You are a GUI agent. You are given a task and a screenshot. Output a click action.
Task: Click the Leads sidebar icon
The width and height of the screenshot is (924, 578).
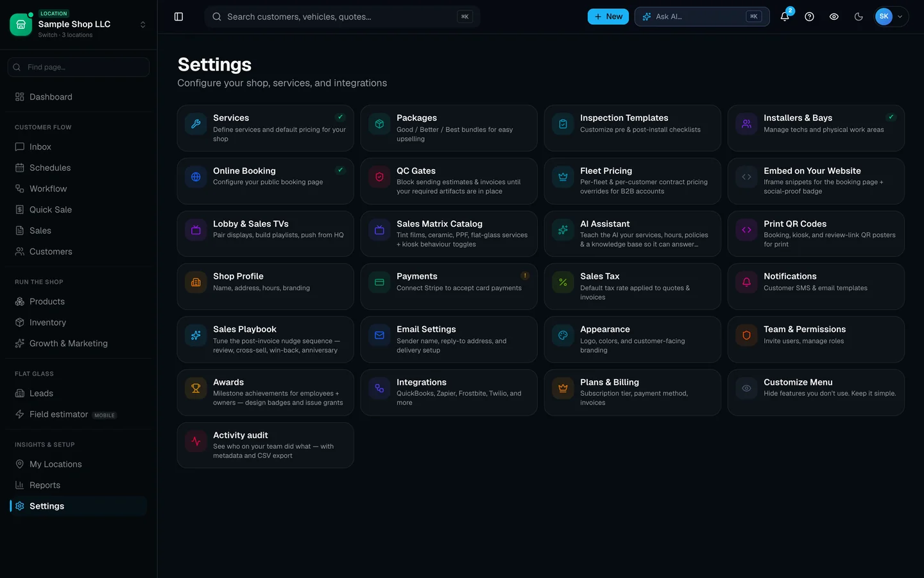tap(20, 394)
